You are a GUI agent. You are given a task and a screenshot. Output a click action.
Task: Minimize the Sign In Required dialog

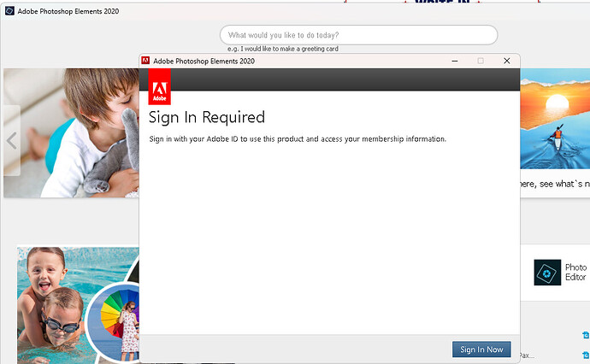[x=455, y=61]
